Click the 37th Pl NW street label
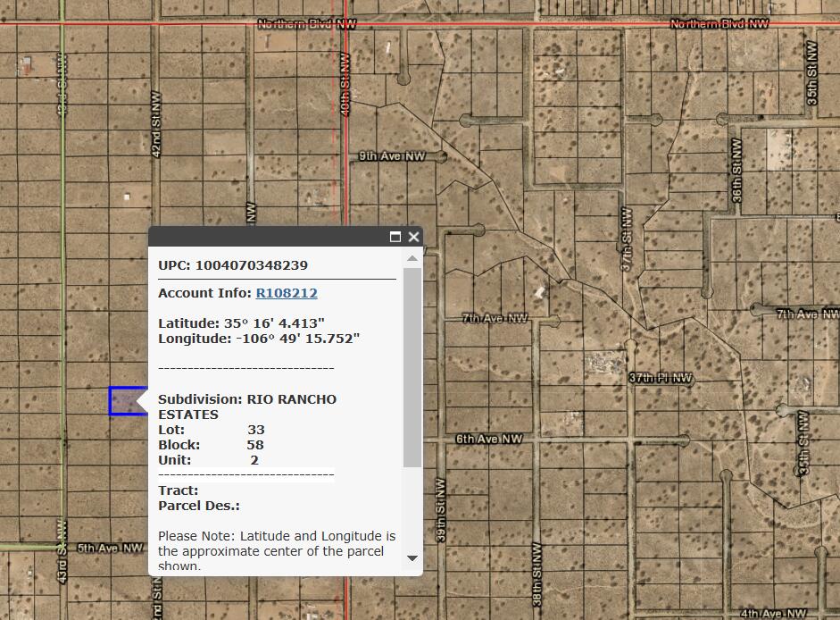The width and height of the screenshot is (840, 620). [x=661, y=379]
